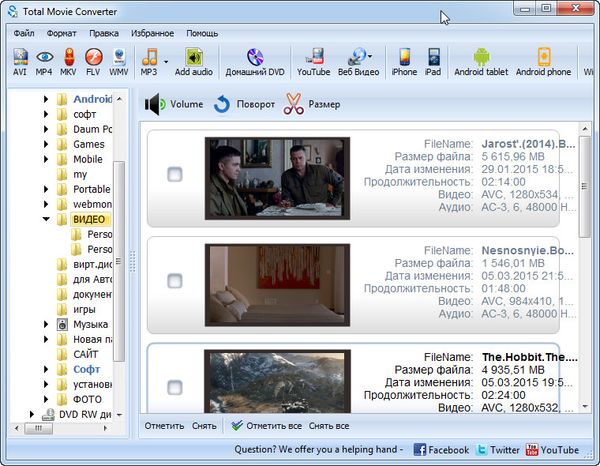Screen dimensions: 600x466
Task: Select FLV conversion format
Action: (94, 60)
